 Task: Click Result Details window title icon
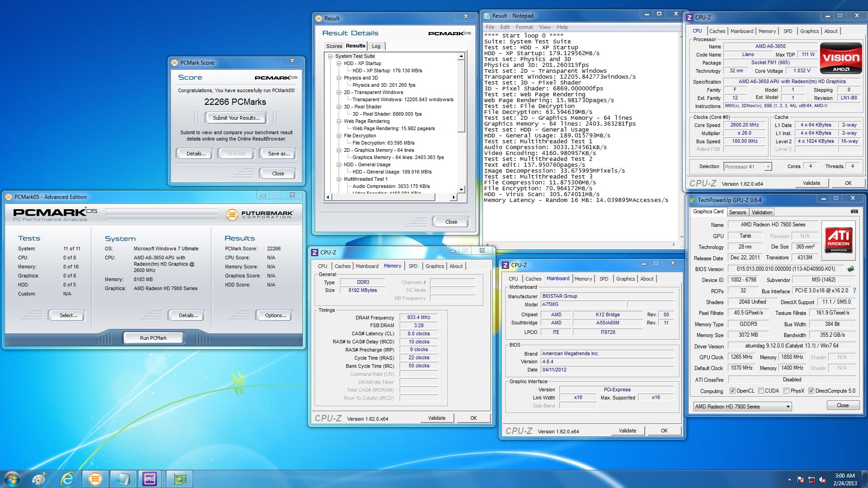(319, 19)
